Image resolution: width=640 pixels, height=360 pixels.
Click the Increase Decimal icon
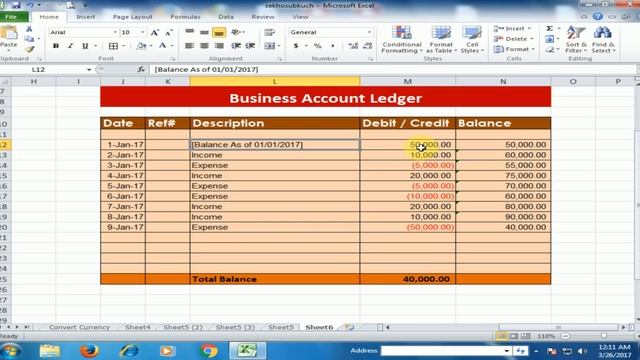[x=353, y=46]
